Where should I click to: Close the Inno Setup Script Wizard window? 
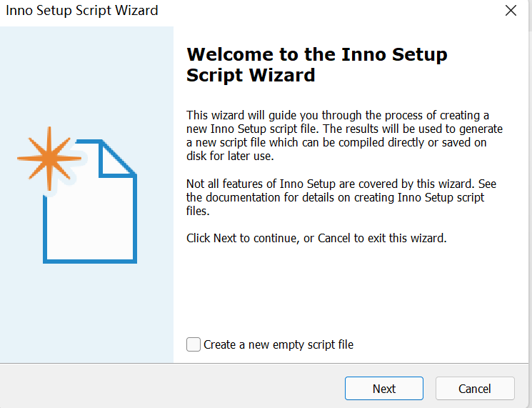point(511,11)
